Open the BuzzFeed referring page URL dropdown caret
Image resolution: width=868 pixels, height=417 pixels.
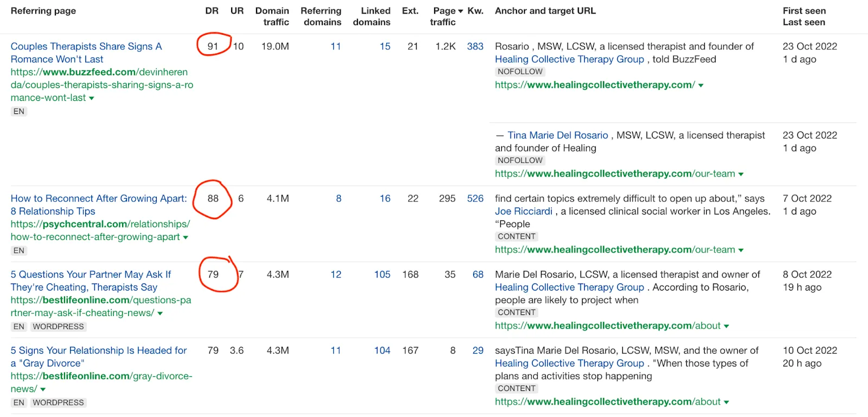pyautogui.click(x=92, y=98)
